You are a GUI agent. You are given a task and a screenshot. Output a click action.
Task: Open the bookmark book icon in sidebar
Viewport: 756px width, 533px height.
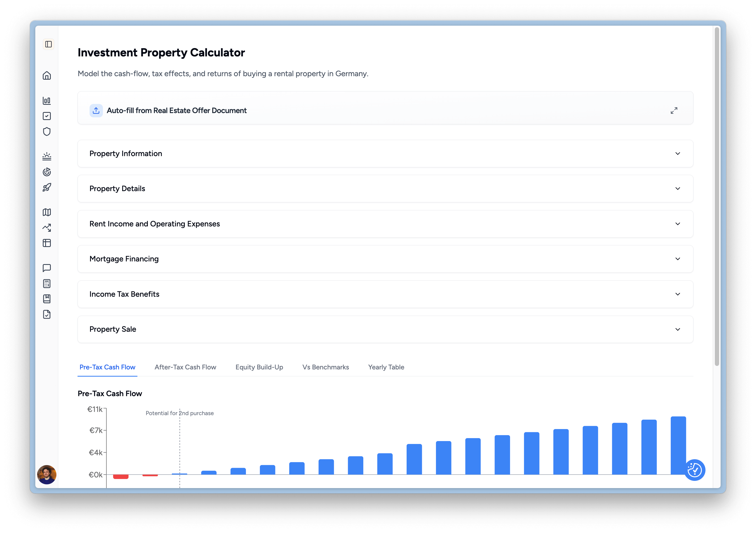pos(47,299)
